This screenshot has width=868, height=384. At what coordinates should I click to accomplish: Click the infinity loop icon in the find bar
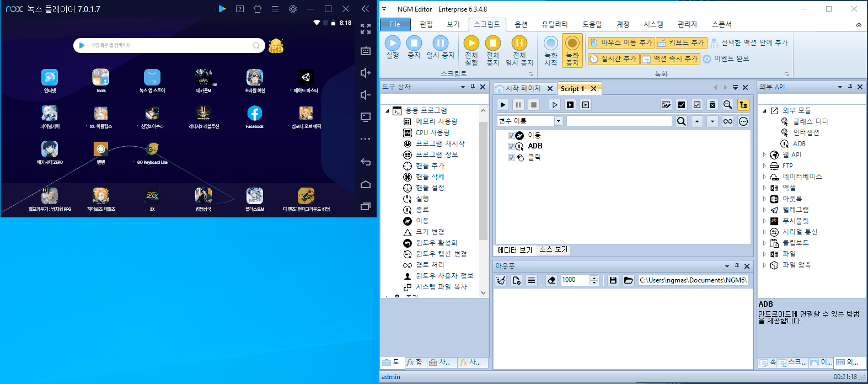(x=728, y=121)
